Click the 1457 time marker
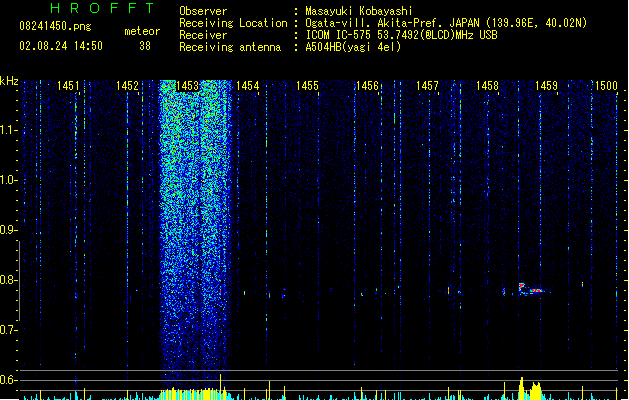This screenshot has width=629, height=400. click(427, 86)
